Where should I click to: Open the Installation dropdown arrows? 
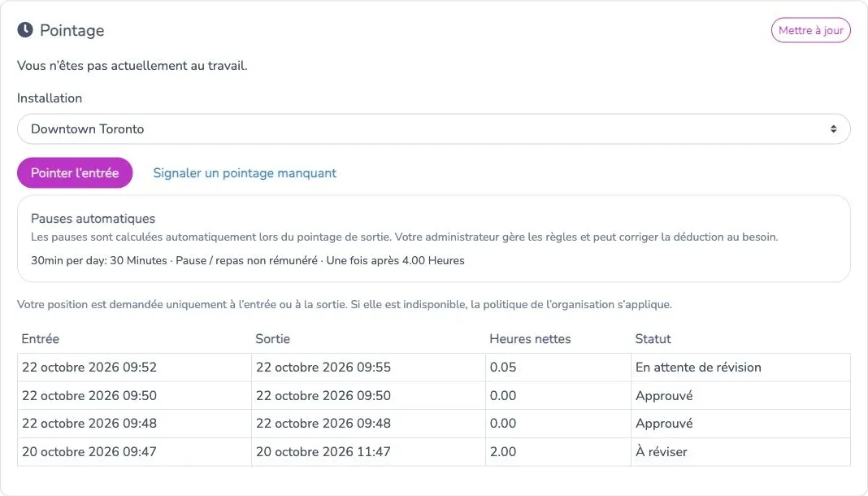[833, 129]
